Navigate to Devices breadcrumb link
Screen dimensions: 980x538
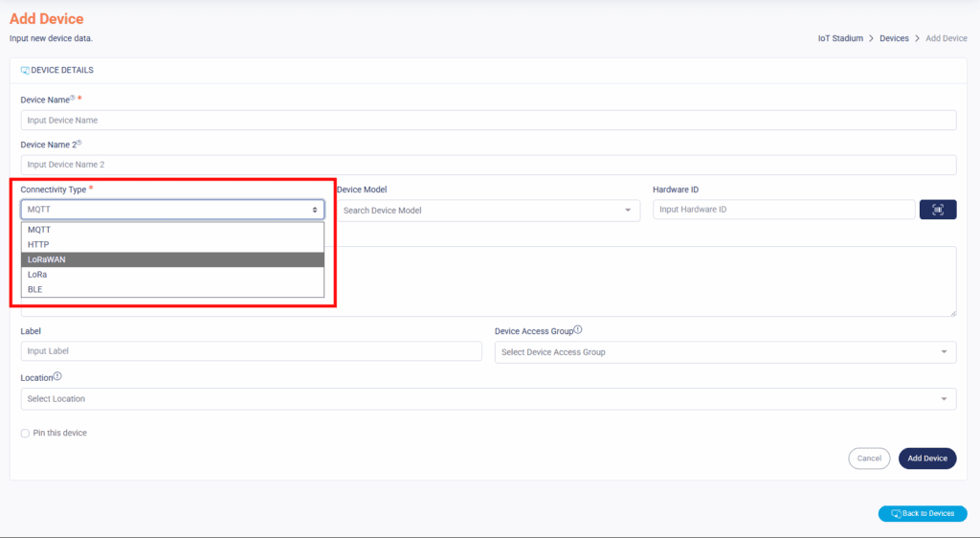pyautogui.click(x=894, y=38)
